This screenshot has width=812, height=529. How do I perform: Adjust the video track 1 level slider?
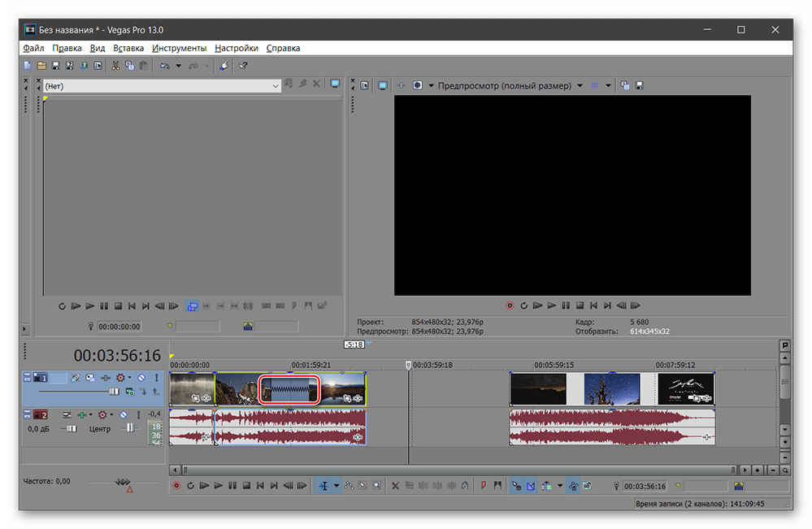[x=114, y=392]
